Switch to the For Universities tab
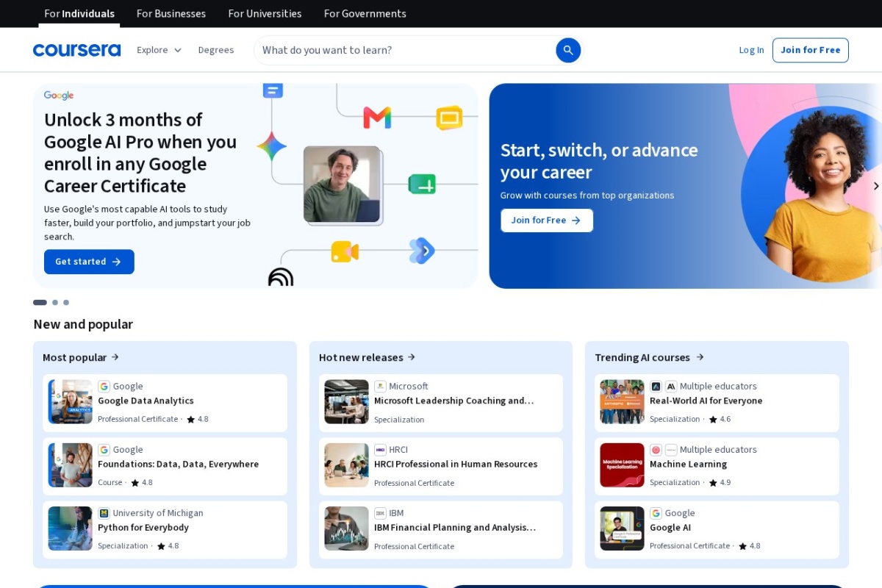Viewport: 882px width, 588px height. coord(265,13)
